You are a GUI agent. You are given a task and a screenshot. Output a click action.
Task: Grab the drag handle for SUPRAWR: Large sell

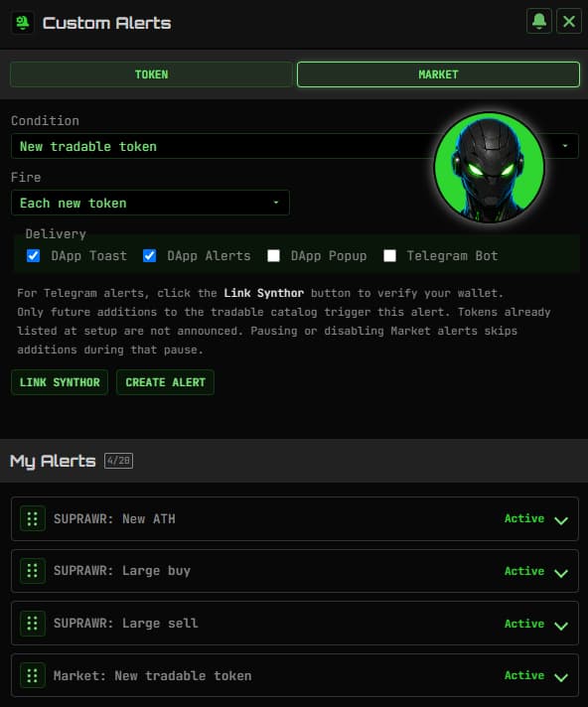point(33,624)
